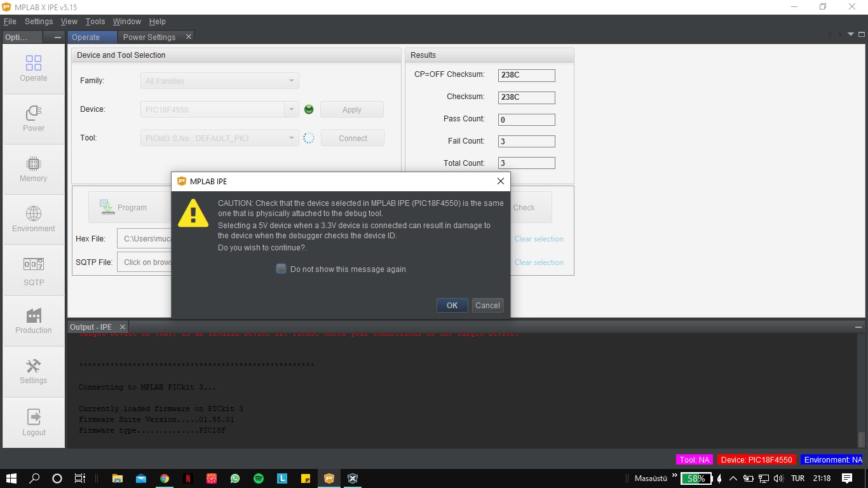
Task: Expand the Device dropdown arrow
Action: tap(292, 109)
